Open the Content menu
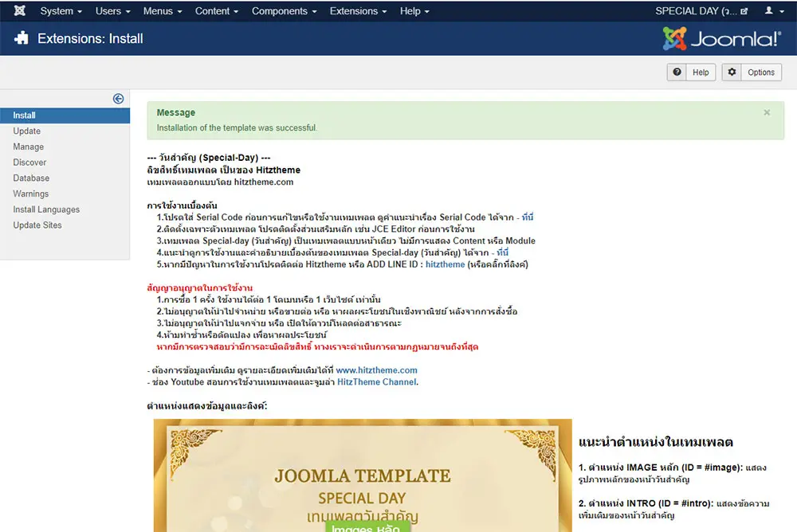Viewport: 797px width, 532px height. pyautogui.click(x=218, y=11)
